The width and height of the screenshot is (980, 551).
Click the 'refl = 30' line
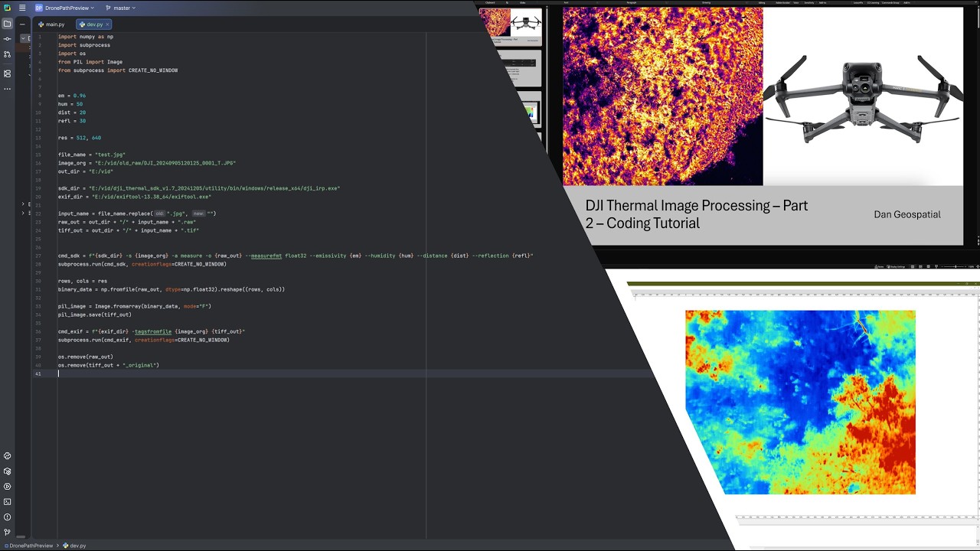point(72,121)
